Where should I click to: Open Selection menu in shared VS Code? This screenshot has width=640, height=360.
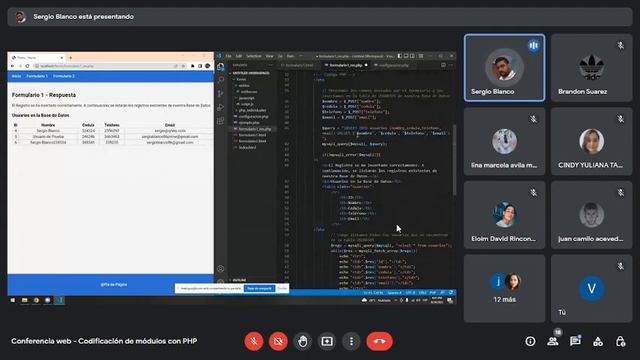pos(254,56)
